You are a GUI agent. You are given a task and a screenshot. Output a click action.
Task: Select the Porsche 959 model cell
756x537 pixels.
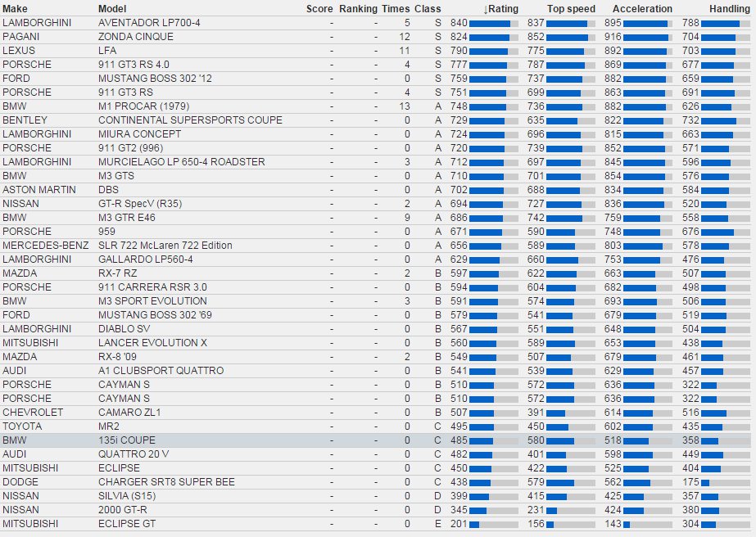tap(108, 232)
